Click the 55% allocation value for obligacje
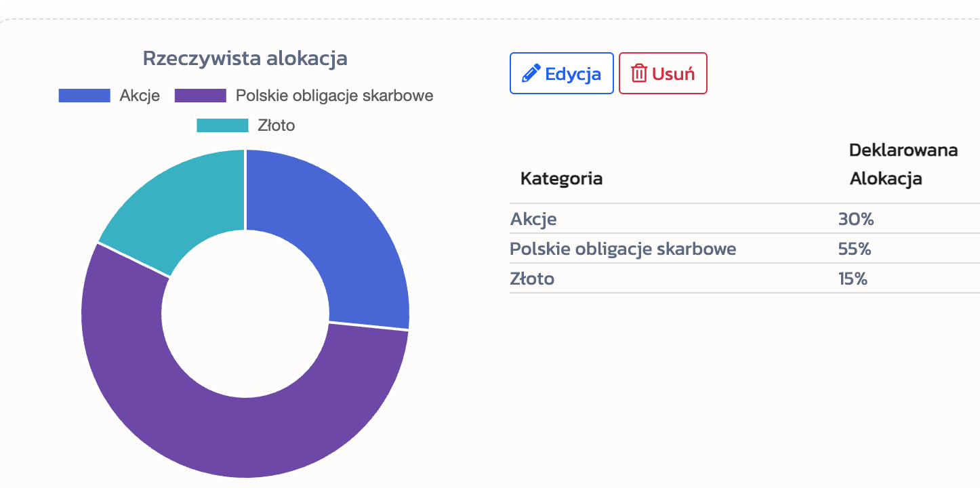The image size is (980, 488). click(x=855, y=249)
